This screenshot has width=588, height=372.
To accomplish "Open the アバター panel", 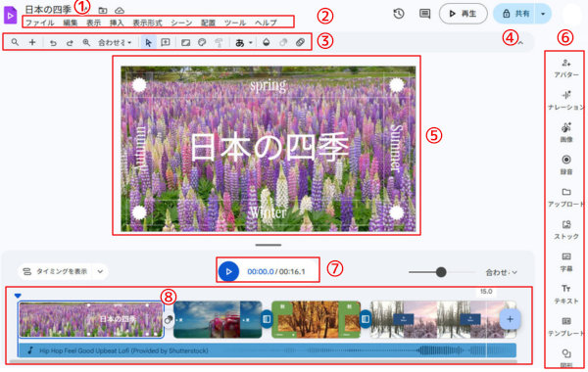I will pos(566,68).
